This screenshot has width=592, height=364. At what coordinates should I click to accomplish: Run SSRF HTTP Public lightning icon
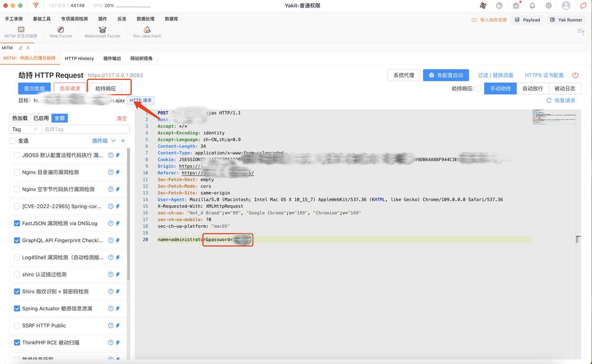coord(118,326)
